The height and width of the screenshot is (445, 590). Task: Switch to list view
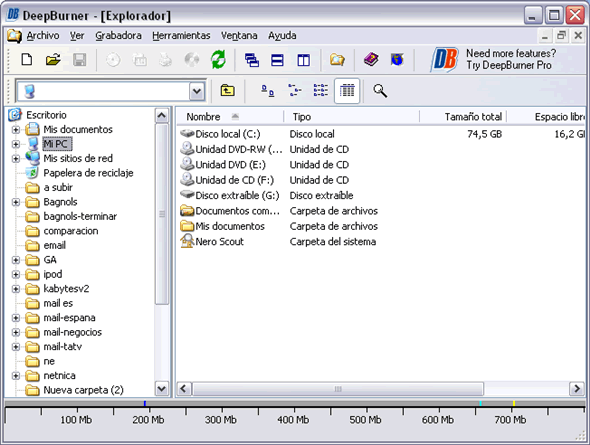coord(321,90)
